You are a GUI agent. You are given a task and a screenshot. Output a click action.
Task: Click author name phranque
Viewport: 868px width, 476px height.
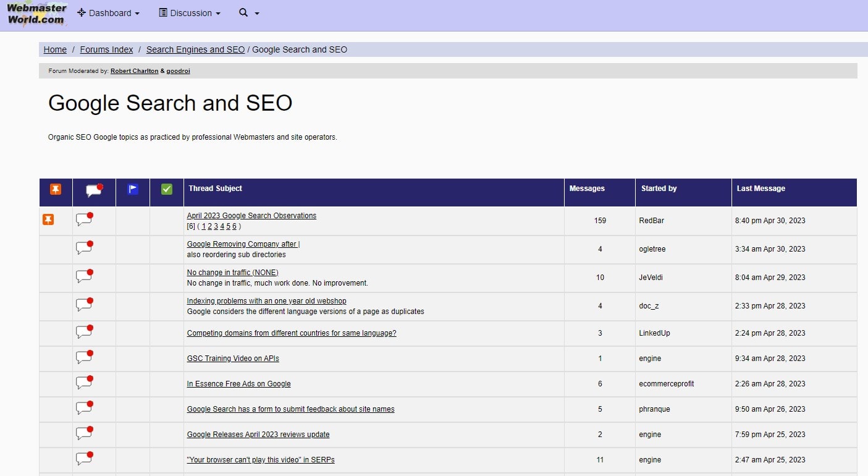pyautogui.click(x=655, y=409)
